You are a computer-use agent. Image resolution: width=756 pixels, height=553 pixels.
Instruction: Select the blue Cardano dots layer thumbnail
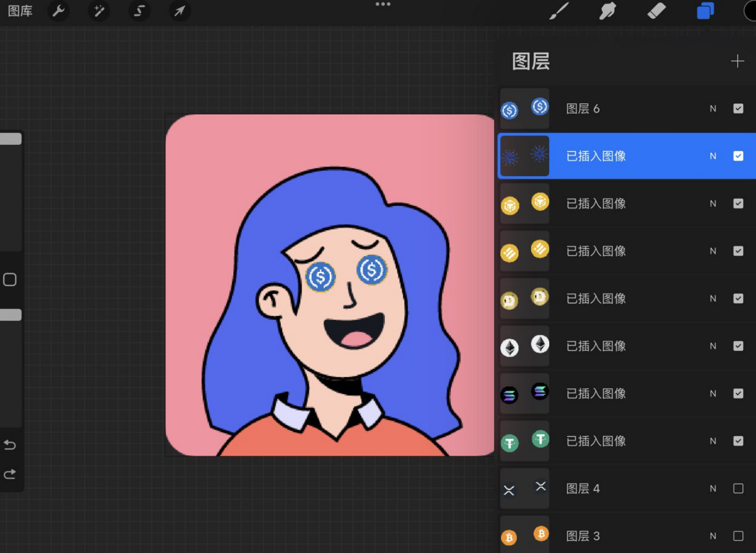pos(525,156)
